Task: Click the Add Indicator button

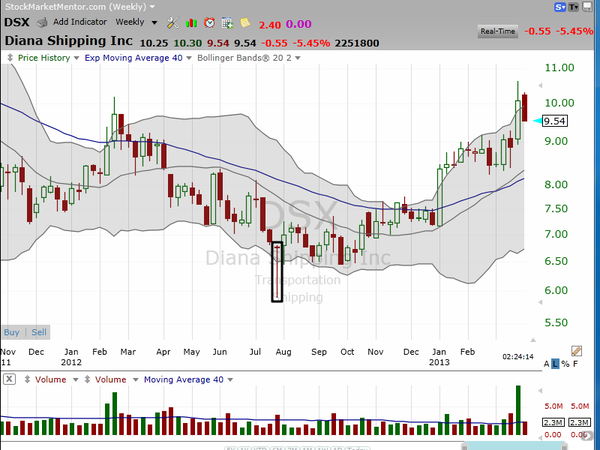Action: coord(80,22)
